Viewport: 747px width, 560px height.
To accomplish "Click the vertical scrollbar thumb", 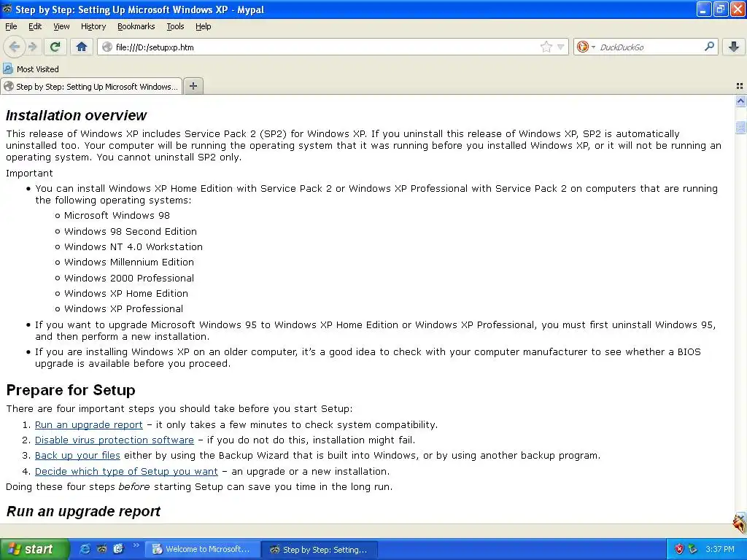I will click(x=740, y=127).
